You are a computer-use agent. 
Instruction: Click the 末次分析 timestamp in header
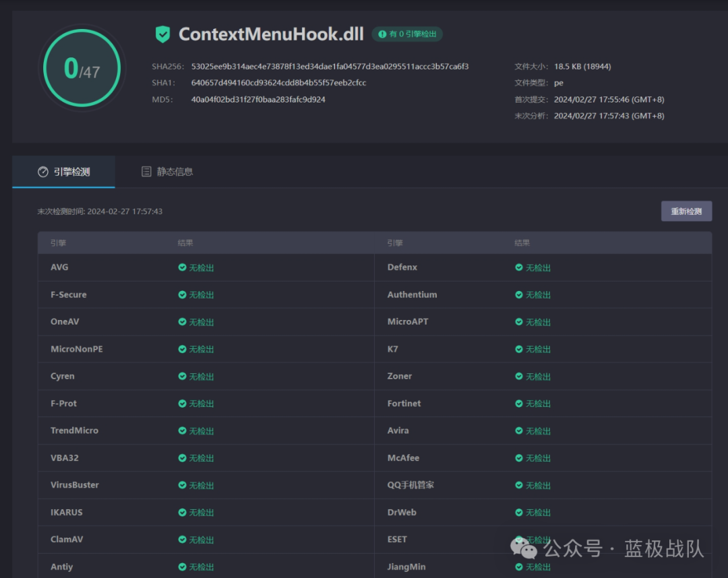tap(609, 116)
